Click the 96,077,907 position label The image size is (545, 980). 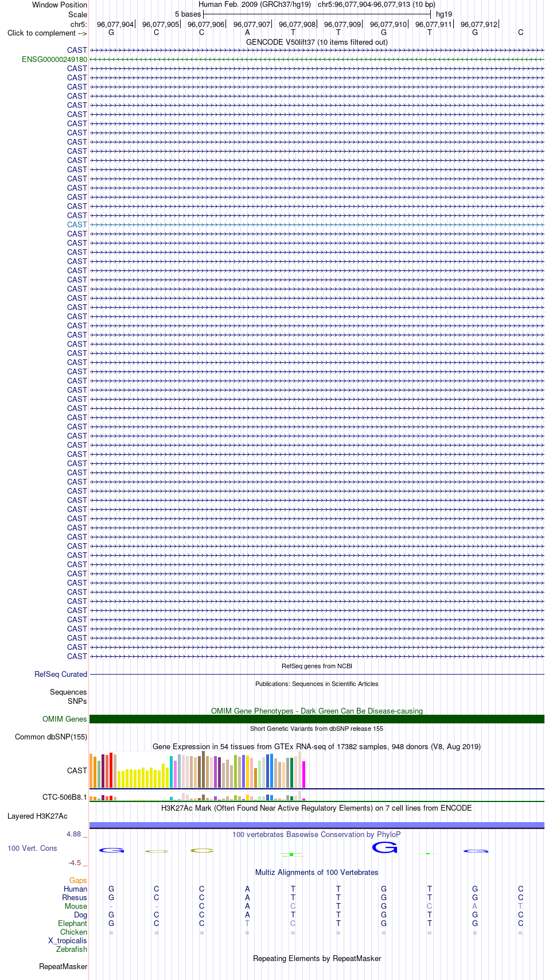(x=252, y=24)
